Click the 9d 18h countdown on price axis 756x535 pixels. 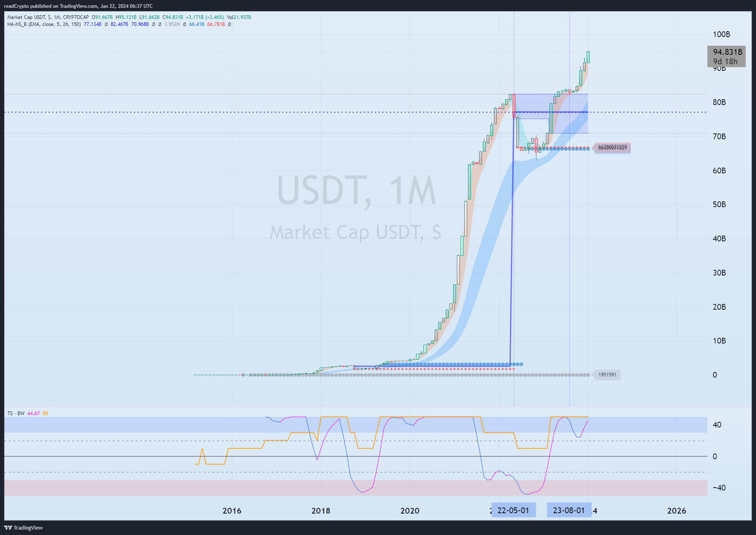pos(725,62)
